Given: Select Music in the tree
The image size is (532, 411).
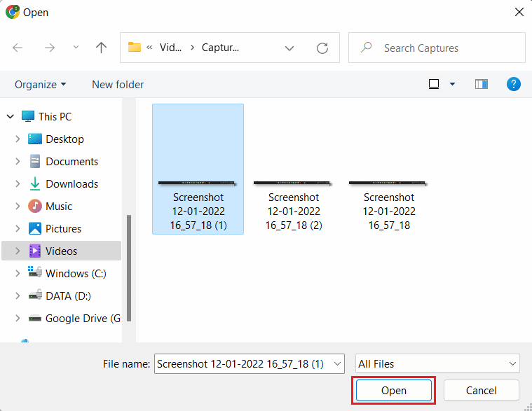Looking at the screenshot, I should 59,206.
